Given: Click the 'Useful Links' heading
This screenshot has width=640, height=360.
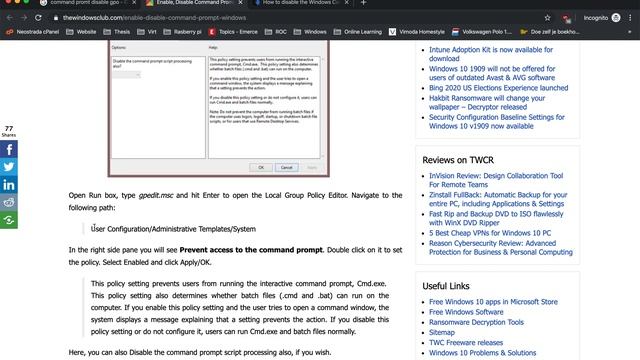Looking at the screenshot, I should pyautogui.click(x=446, y=286).
